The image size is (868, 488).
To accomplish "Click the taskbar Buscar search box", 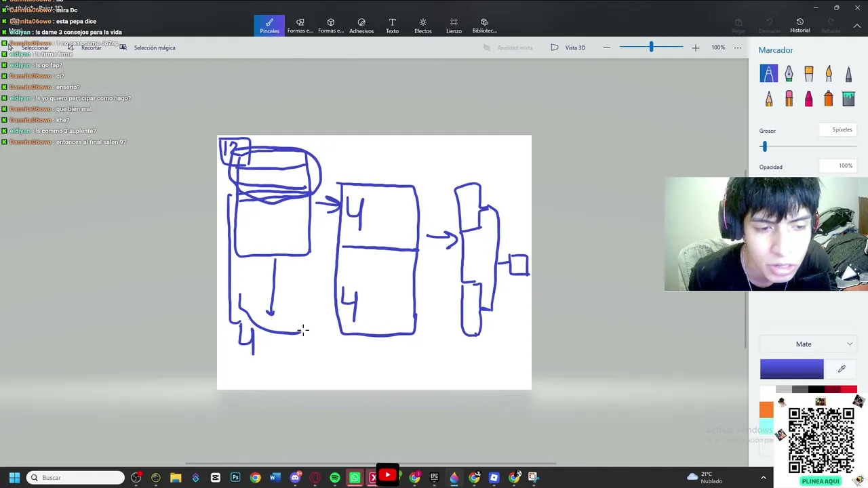I will [x=75, y=478].
